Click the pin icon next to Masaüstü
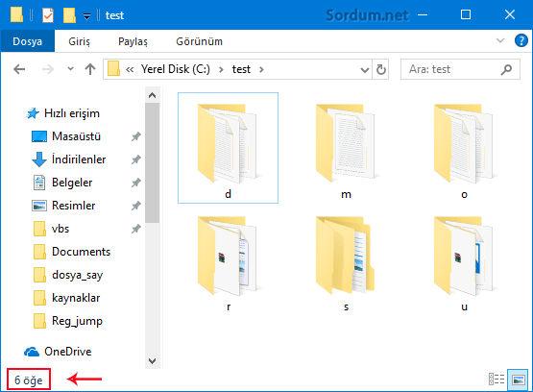The width and height of the screenshot is (533, 392). pos(136,136)
